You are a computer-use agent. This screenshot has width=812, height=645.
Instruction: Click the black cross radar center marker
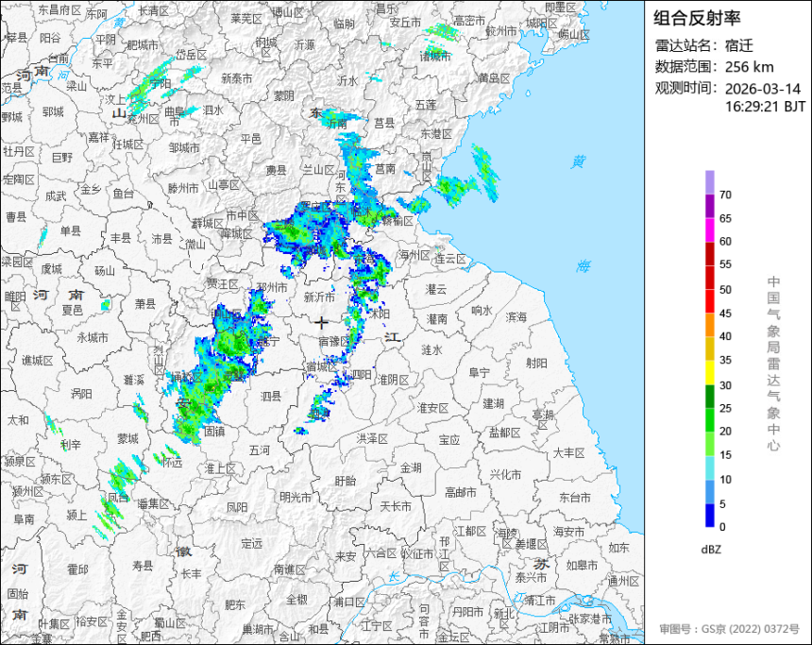pos(322,323)
